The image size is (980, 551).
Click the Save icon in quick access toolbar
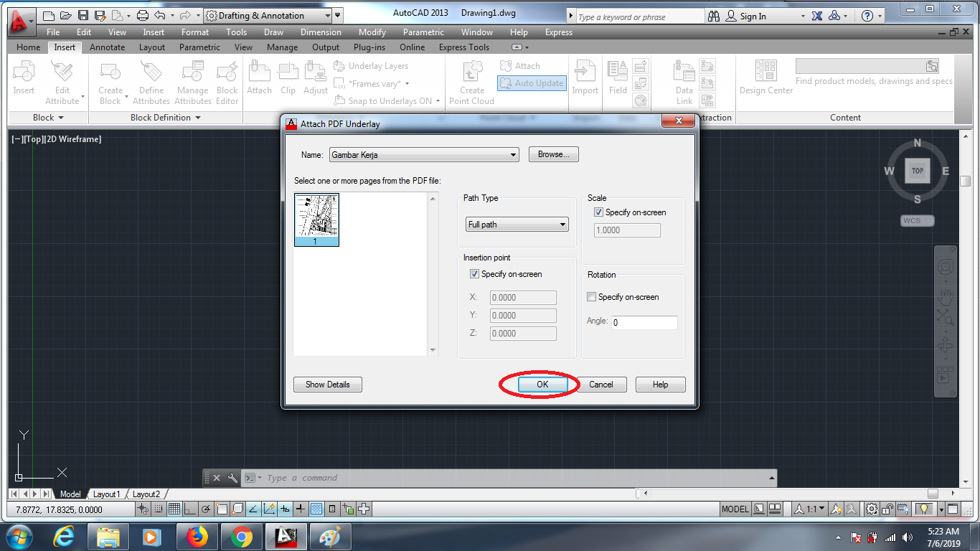[x=83, y=15]
